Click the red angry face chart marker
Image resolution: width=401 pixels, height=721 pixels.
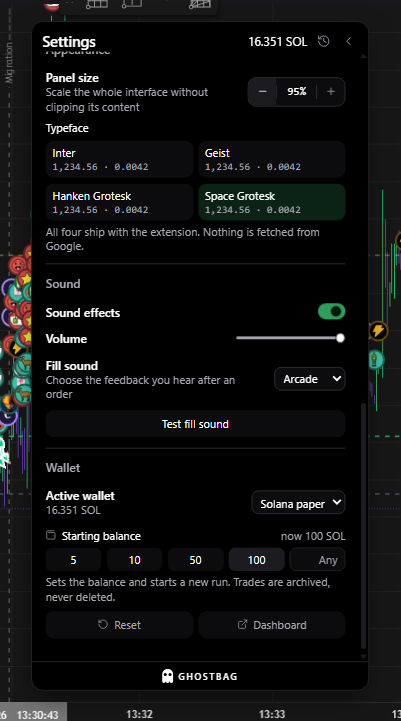click(x=17, y=265)
